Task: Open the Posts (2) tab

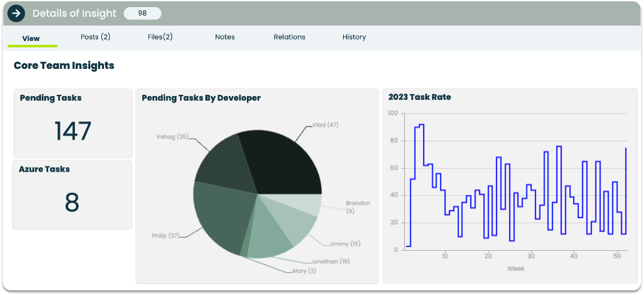Action: pyautogui.click(x=96, y=37)
